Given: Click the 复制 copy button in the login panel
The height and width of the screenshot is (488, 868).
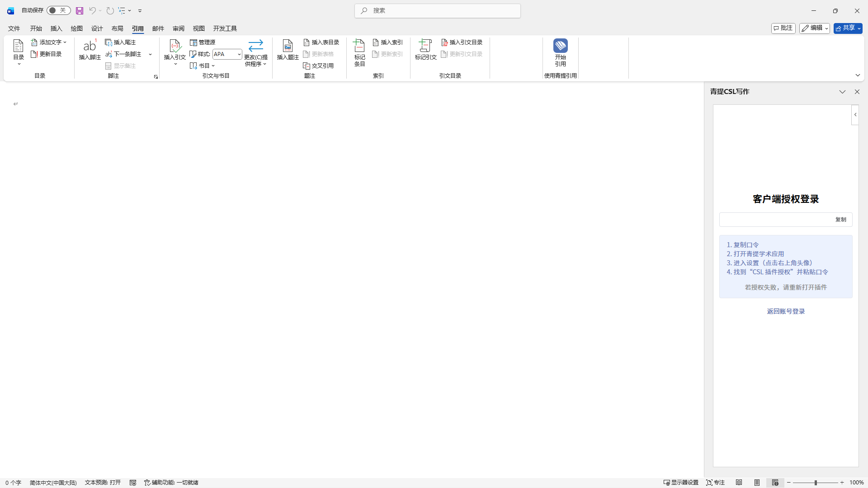Looking at the screenshot, I should pyautogui.click(x=840, y=220).
